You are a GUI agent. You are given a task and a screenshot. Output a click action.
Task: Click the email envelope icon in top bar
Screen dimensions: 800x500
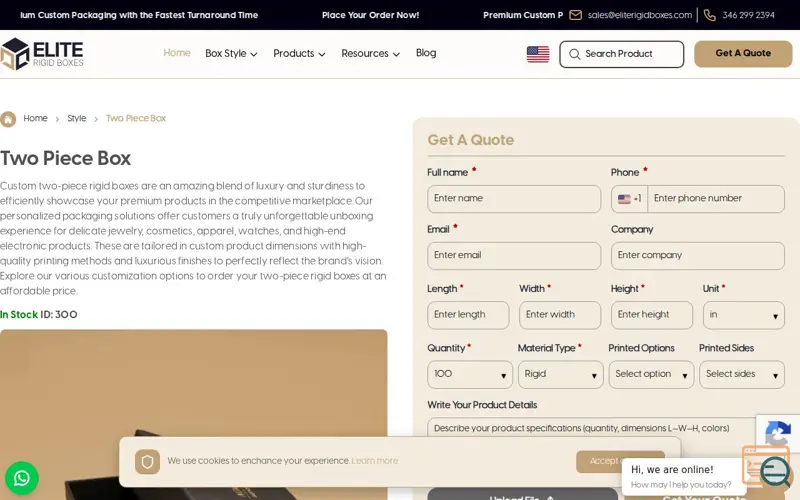575,15
